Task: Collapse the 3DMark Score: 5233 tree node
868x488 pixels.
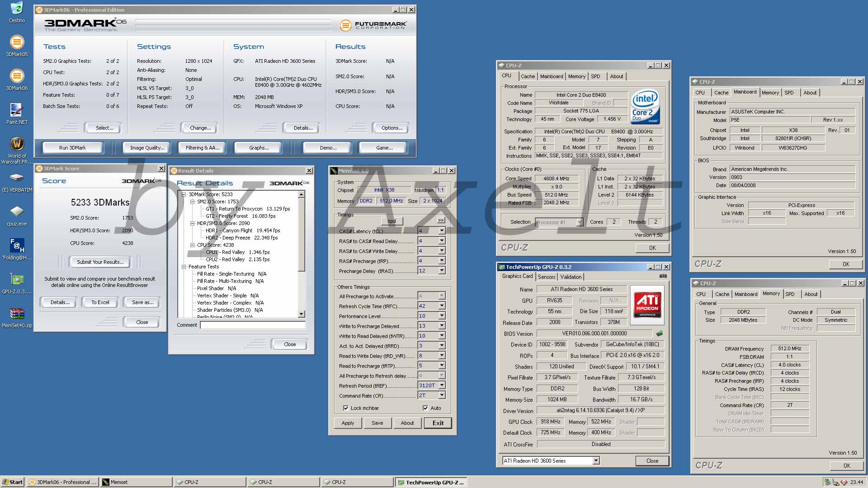Action: [184, 194]
